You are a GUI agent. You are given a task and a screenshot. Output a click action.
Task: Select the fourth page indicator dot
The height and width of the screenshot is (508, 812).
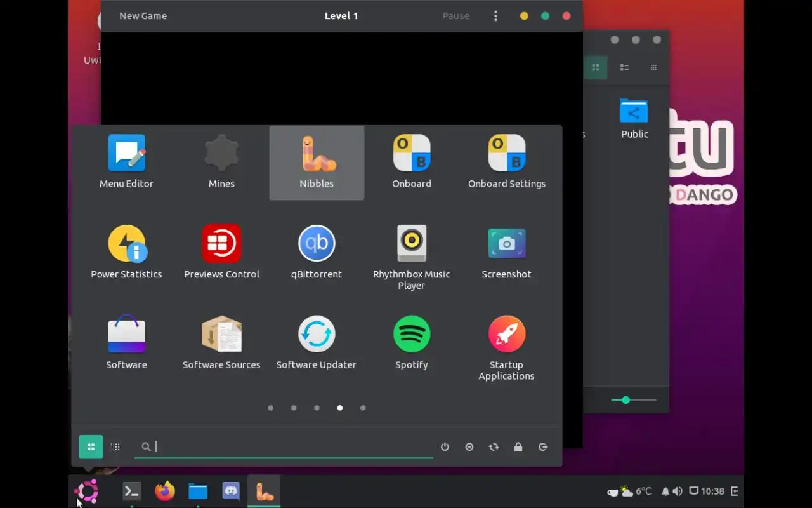click(x=340, y=408)
